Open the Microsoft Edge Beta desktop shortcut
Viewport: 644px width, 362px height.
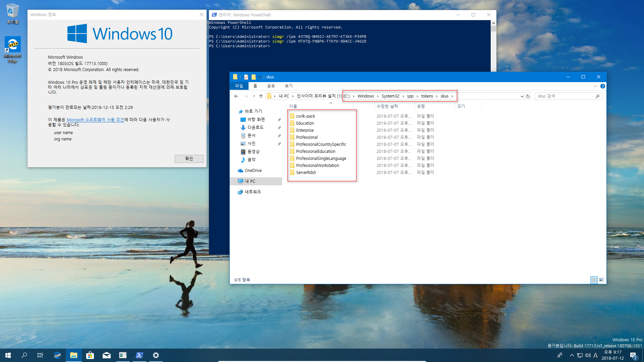coord(12,50)
